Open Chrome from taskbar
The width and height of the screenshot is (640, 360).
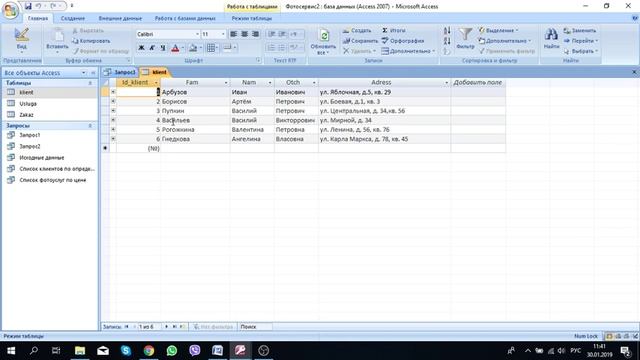point(149,351)
